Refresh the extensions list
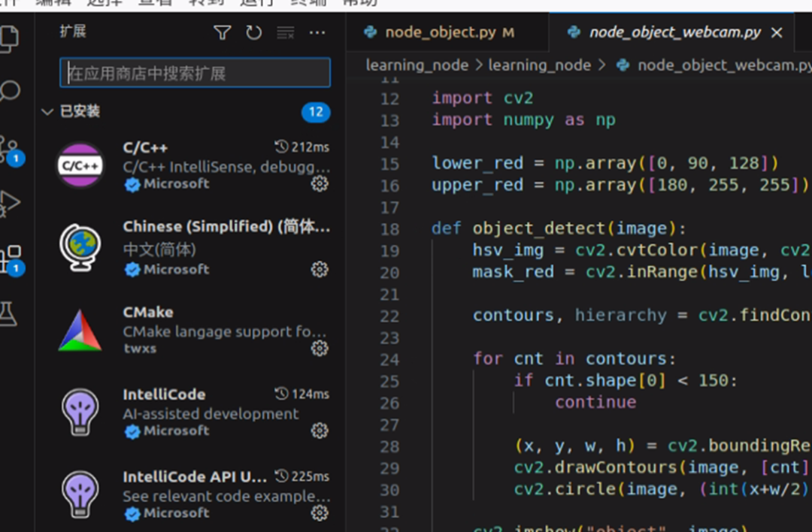 pyautogui.click(x=254, y=32)
